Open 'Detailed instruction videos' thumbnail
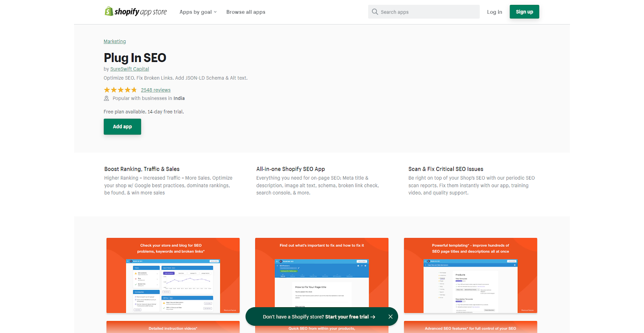This screenshot has height=333, width=644. pyautogui.click(x=173, y=327)
